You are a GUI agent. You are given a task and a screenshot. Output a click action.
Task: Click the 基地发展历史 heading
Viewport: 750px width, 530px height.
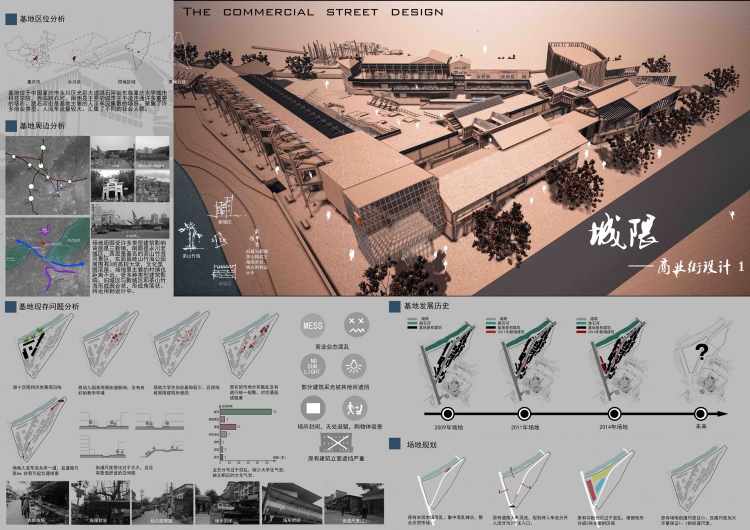pos(427,306)
